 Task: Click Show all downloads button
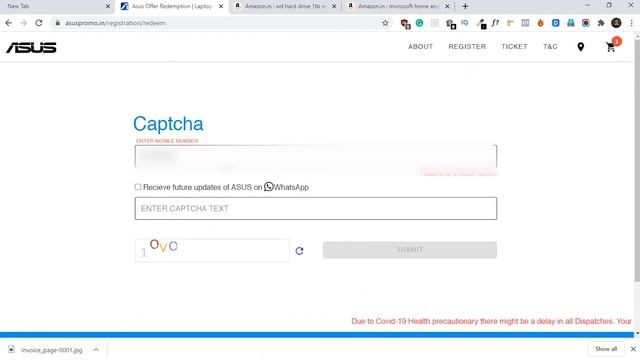coord(606,349)
